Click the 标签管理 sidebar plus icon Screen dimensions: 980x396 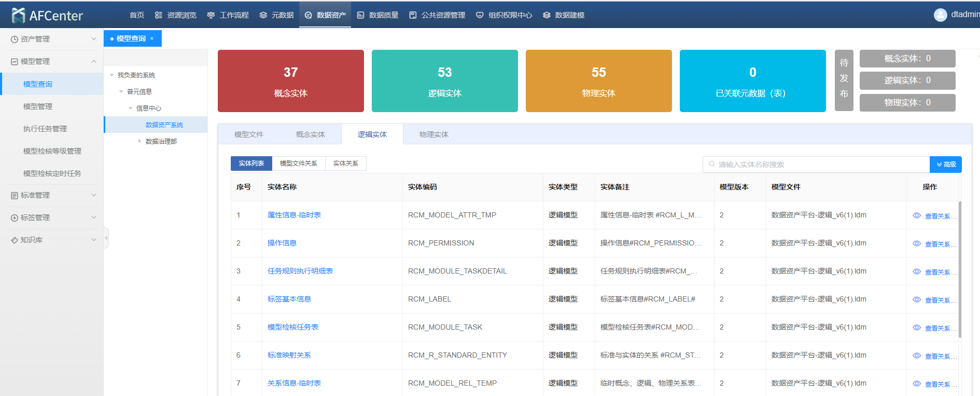tap(15, 218)
